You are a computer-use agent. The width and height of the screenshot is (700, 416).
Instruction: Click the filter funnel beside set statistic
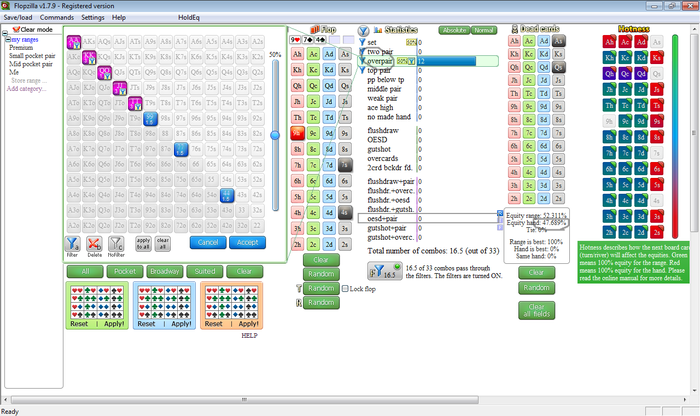362,42
